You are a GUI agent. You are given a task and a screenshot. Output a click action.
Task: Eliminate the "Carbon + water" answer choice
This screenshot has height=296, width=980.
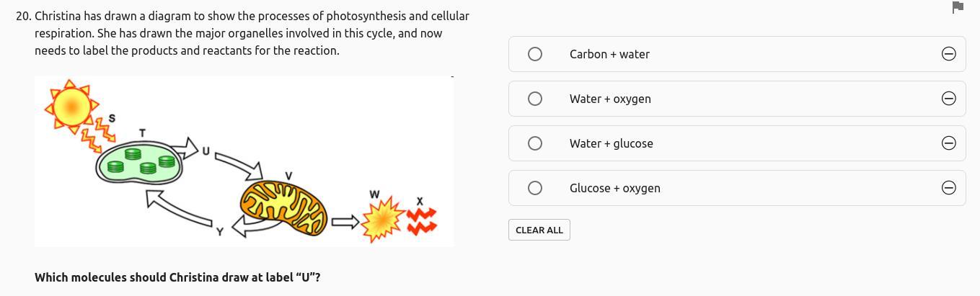[949, 54]
